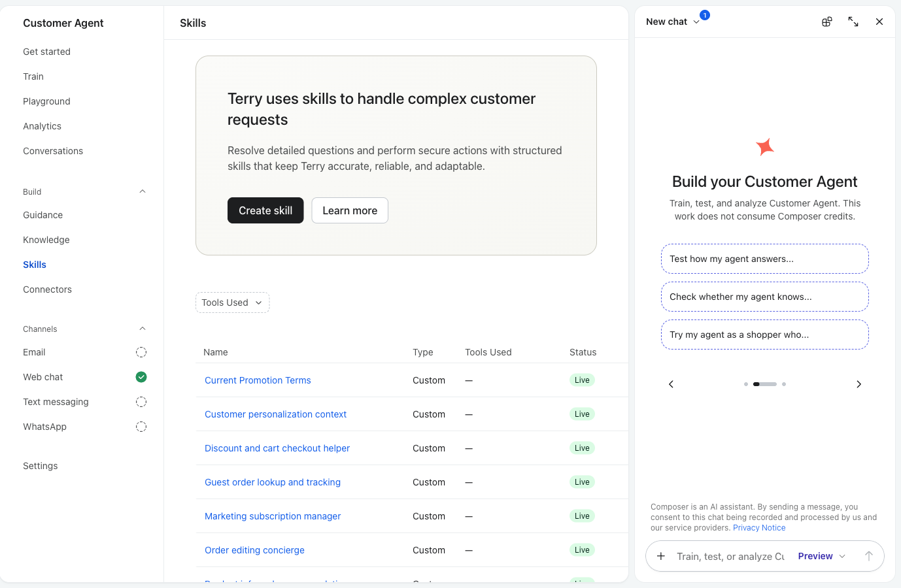Expand the chat panel to full size

(853, 22)
